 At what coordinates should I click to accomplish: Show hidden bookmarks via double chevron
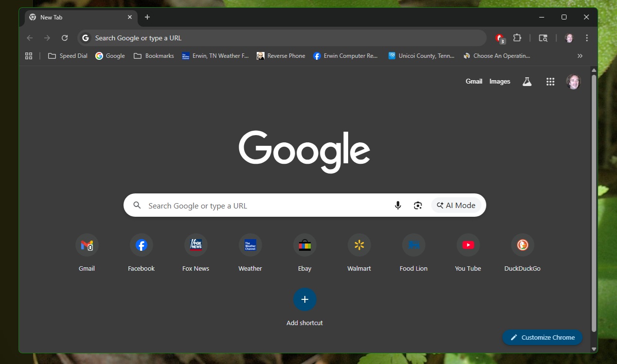(580, 56)
